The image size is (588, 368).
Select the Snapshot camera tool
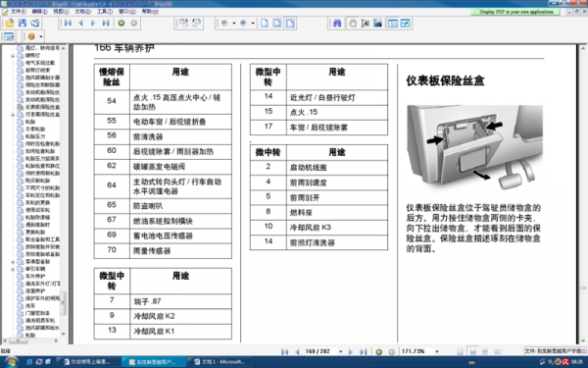[377, 24]
